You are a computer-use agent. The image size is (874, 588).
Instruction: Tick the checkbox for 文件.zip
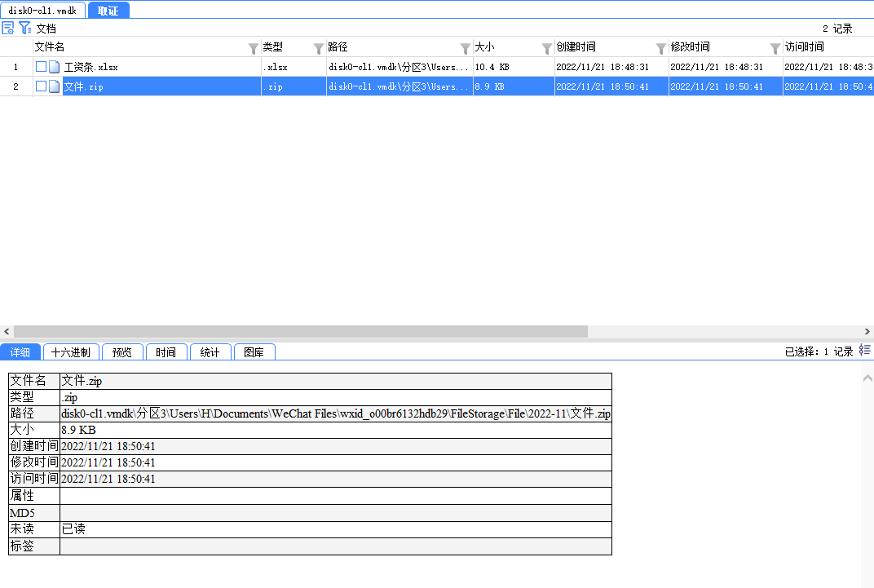[x=41, y=86]
